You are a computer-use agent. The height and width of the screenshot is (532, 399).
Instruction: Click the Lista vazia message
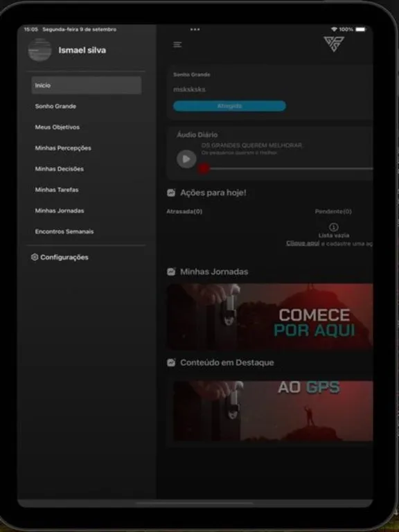334,236
